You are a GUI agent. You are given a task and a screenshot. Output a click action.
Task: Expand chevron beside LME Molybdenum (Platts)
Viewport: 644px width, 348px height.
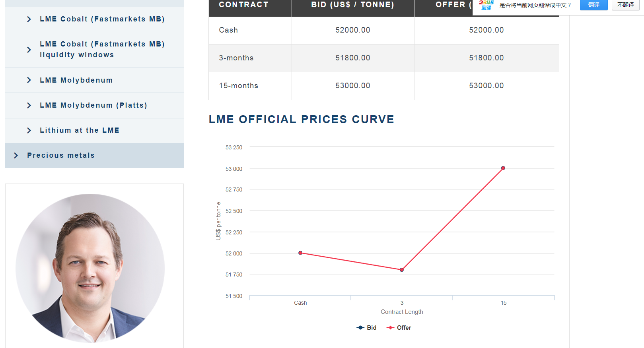coord(29,105)
